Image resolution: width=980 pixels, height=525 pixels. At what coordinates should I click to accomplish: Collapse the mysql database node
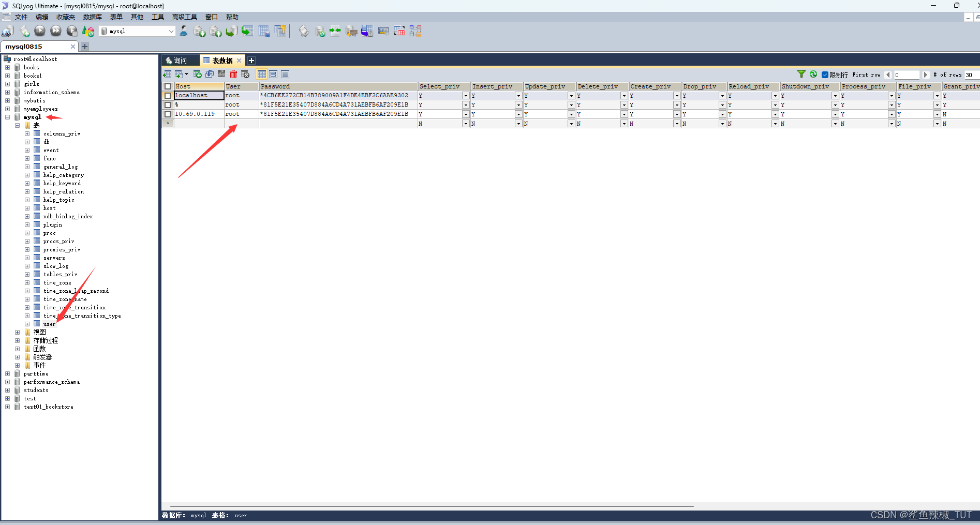[x=7, y=117]
